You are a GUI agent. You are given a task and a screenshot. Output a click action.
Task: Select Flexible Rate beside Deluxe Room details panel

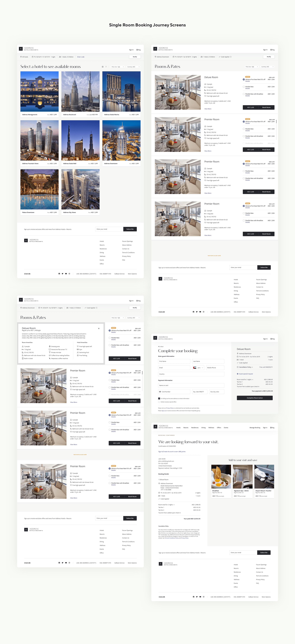pos(110,338)
